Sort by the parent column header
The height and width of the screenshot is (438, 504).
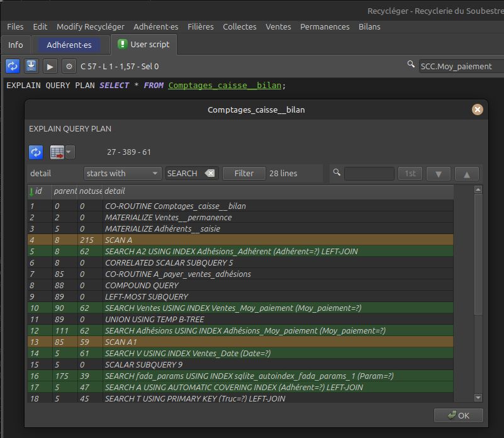click(65, 191)
